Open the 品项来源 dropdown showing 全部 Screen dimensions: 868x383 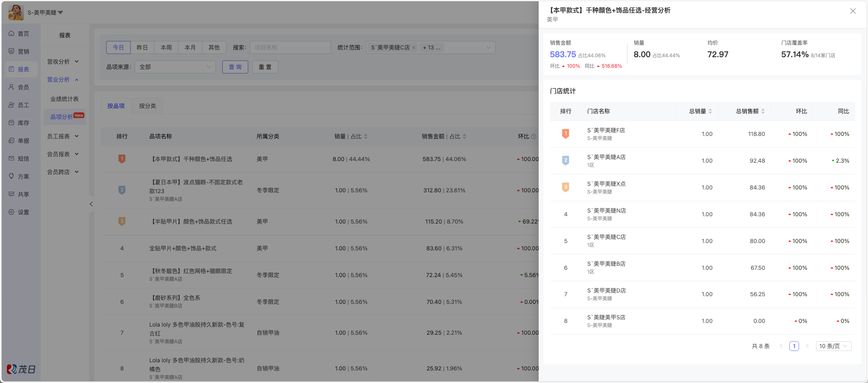(175, 67)
